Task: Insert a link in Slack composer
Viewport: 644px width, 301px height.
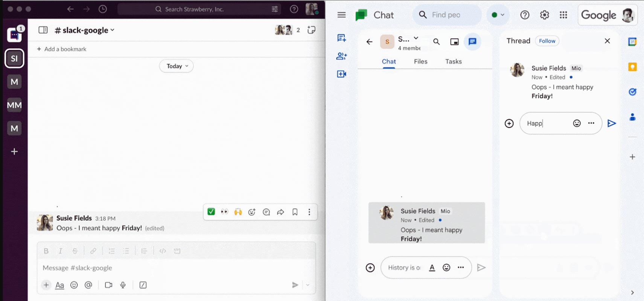Action: (93, 251)
